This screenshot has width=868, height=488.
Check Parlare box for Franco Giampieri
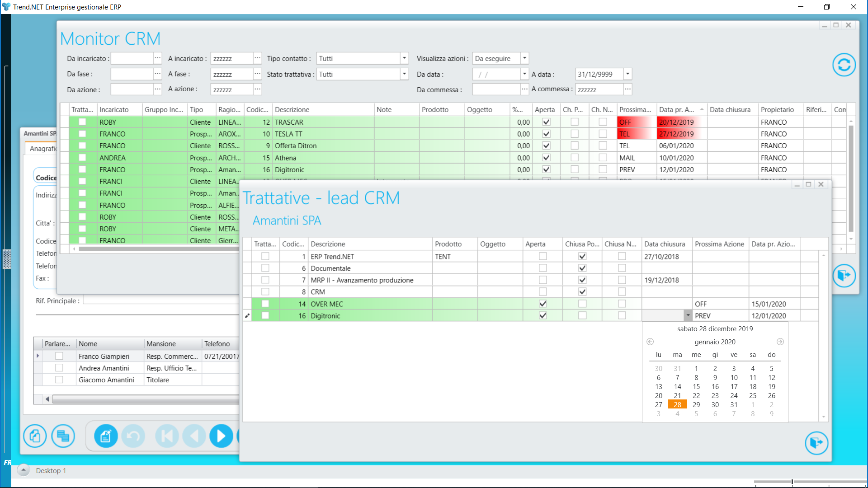pyautogui.click(x=59, y=356)
